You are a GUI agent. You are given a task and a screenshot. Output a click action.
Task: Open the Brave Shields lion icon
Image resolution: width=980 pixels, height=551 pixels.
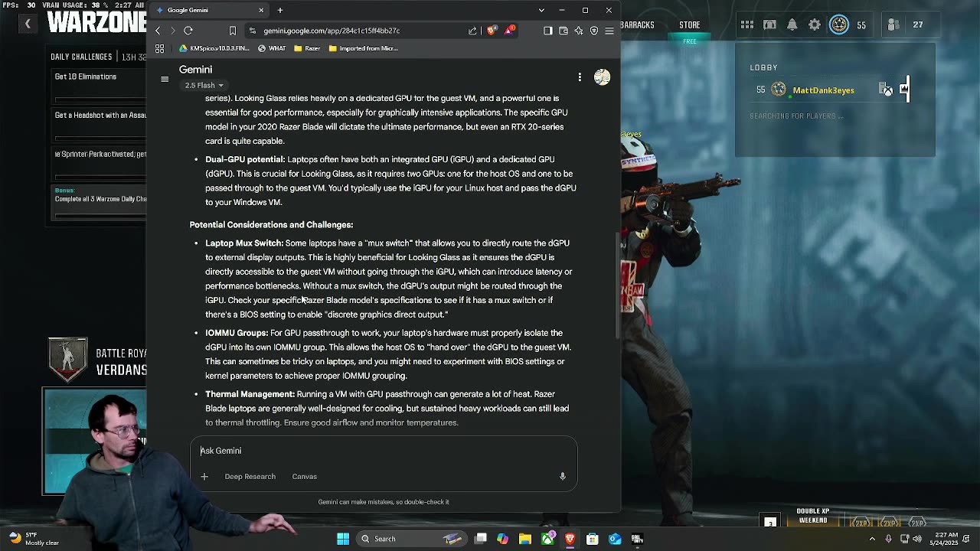click(492, 31)
